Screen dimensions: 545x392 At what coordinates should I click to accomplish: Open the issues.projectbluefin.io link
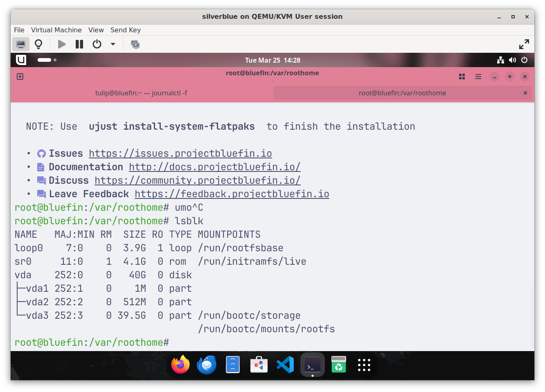(x=180, y=153)
